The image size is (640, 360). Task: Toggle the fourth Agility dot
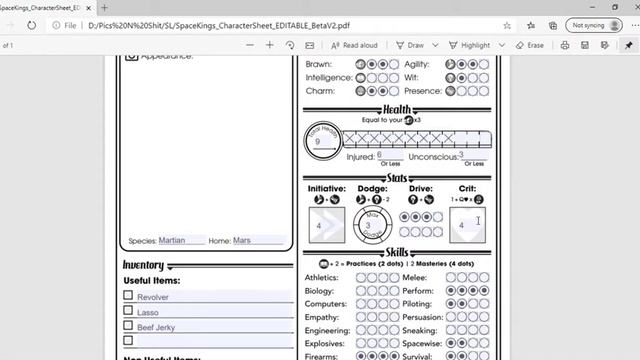pos(484,64)
